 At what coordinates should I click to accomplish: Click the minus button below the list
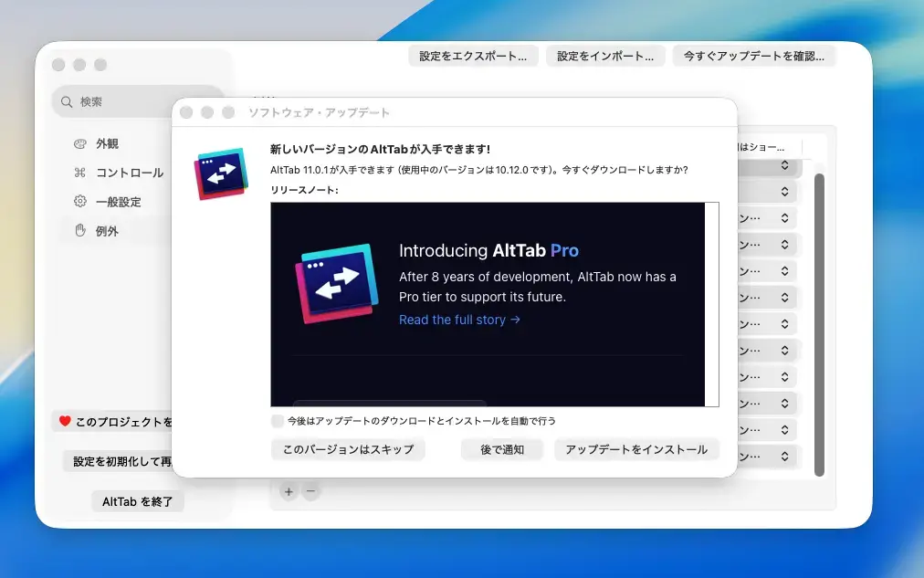click(310, 491)
